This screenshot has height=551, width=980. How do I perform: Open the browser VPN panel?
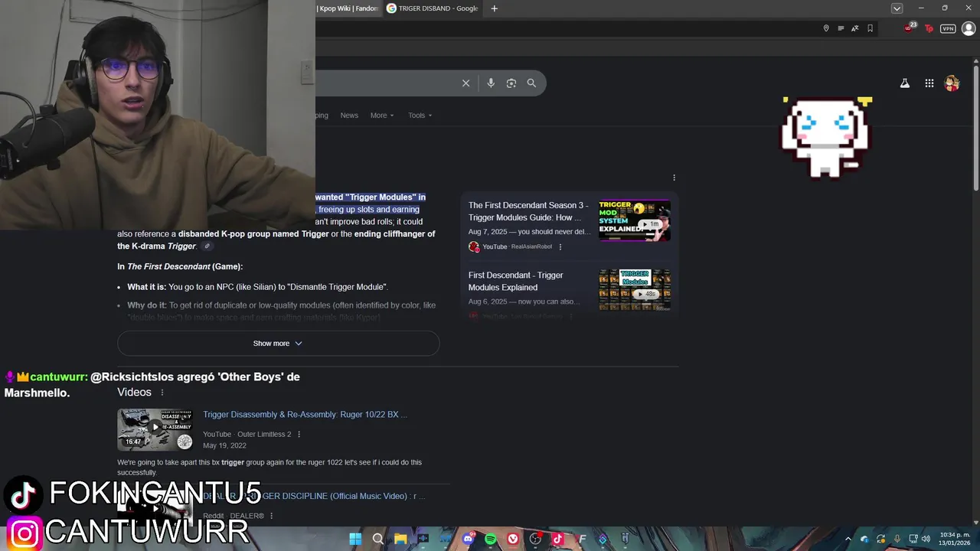click(948, 28)
